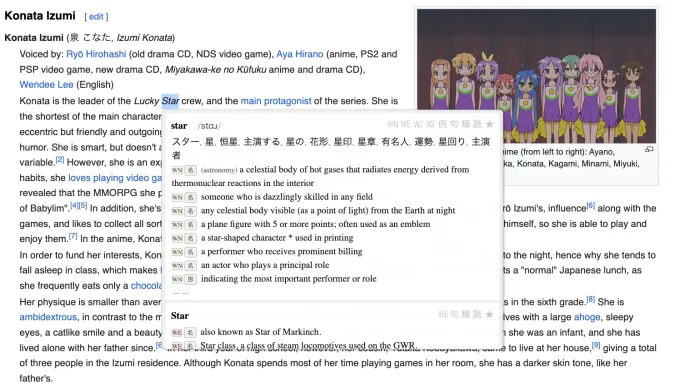The image size is (675, 388).
Task: Click the WE source button in the lowercase star entry header
Action: tap(406, 124)
